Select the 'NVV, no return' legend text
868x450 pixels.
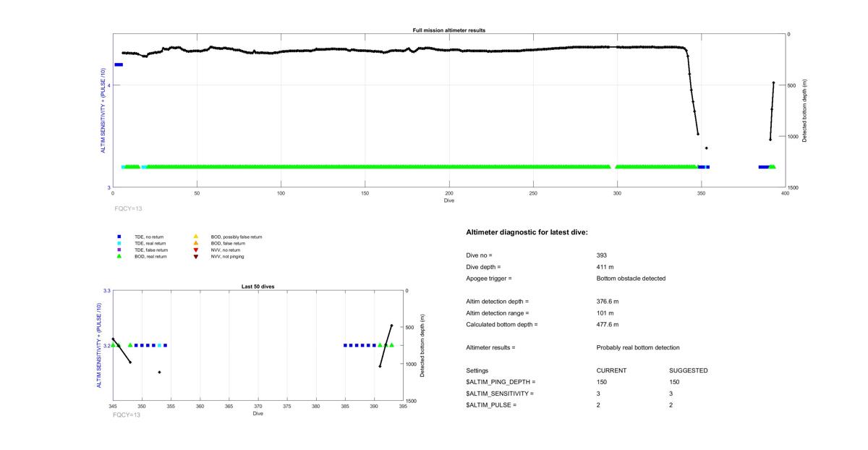click(226, 250)
